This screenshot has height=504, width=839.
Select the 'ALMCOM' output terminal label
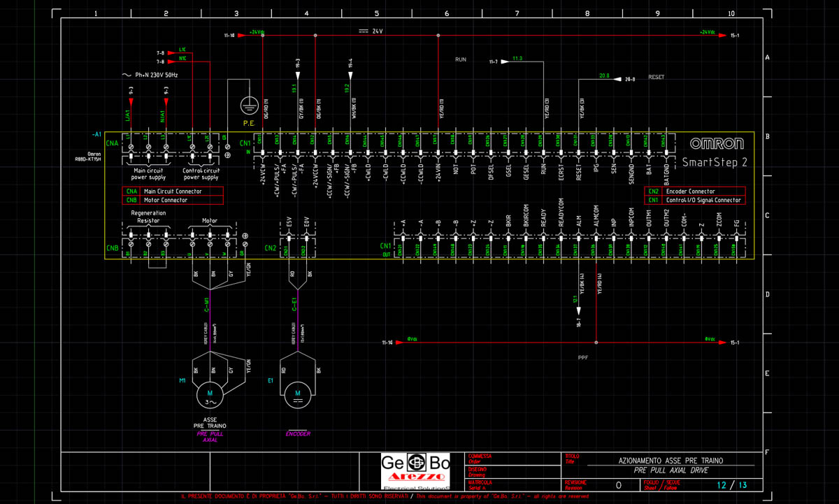pos(596,215)
